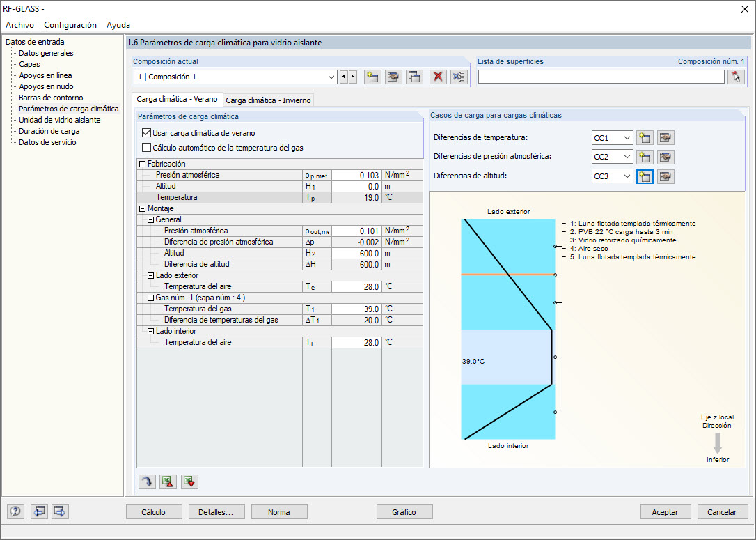Viewport: 756px width, 540px height.
Task: Open the Composición actual dropdown
Action: pyautogui.click(x=331, y=77)
